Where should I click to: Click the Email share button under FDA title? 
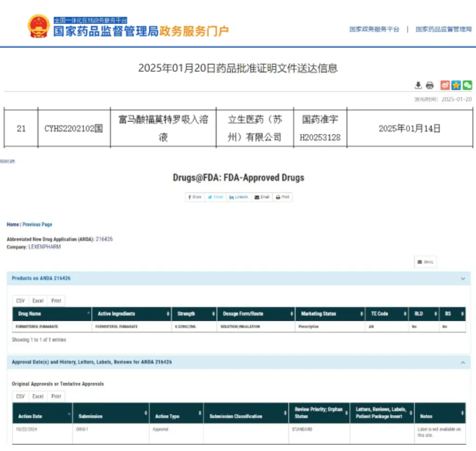(x=262, y=197)
